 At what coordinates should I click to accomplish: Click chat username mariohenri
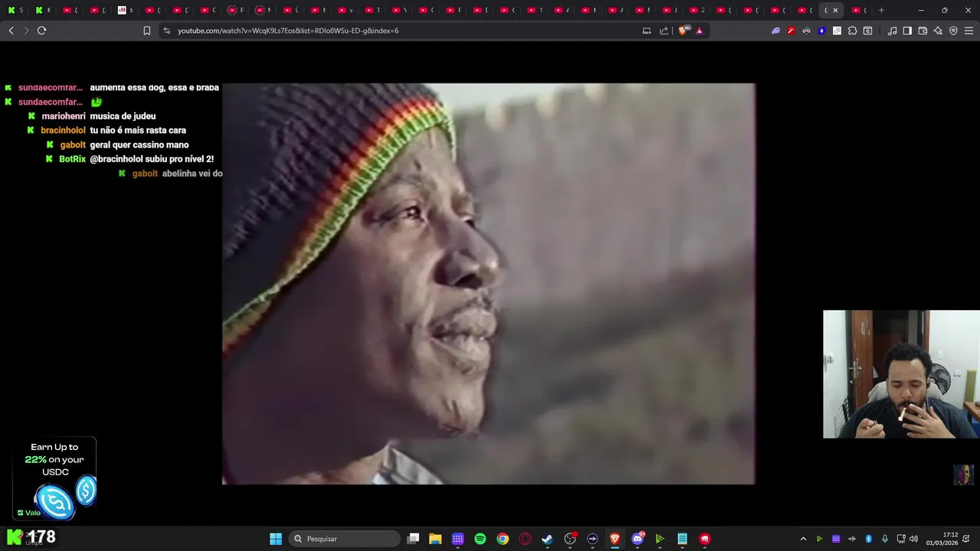point(64,116)
